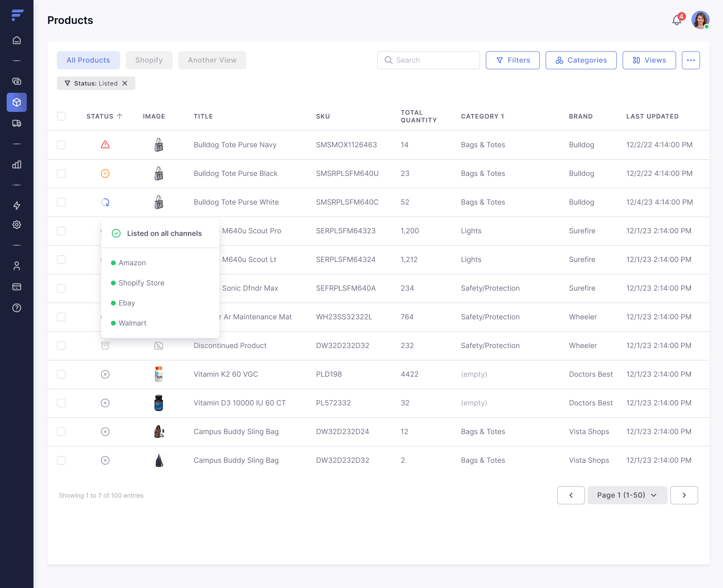Expand the Views dropdown

click(649, 60)
